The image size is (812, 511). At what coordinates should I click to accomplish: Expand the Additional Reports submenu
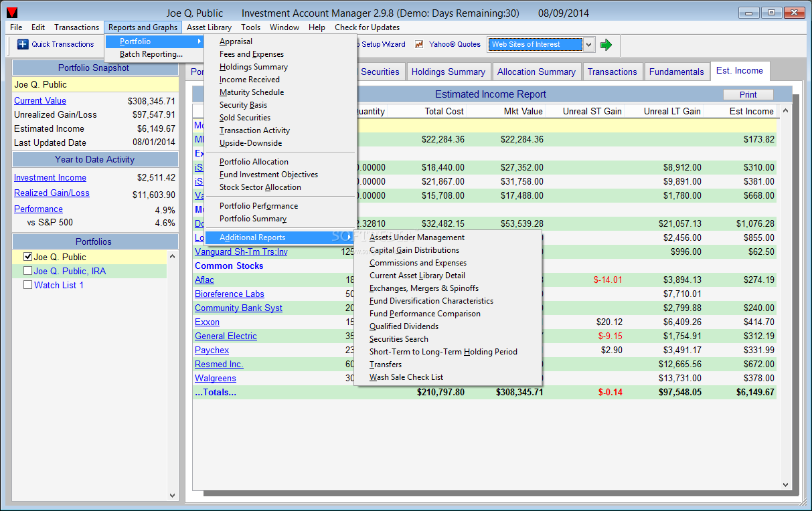point(280,237)
